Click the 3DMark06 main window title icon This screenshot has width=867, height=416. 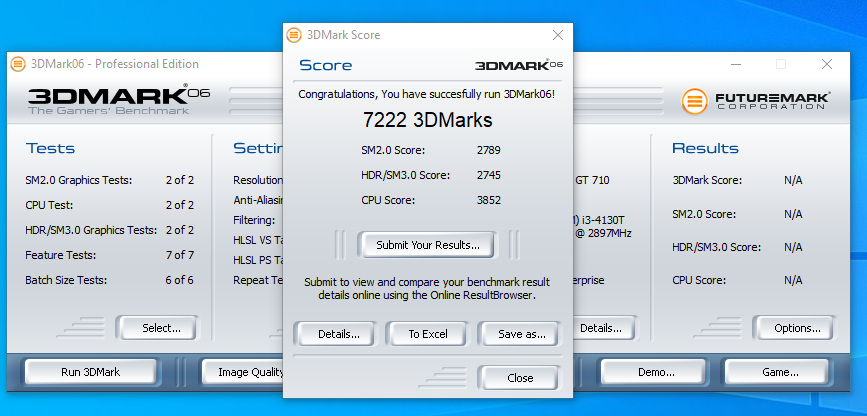tap(18, 64)
